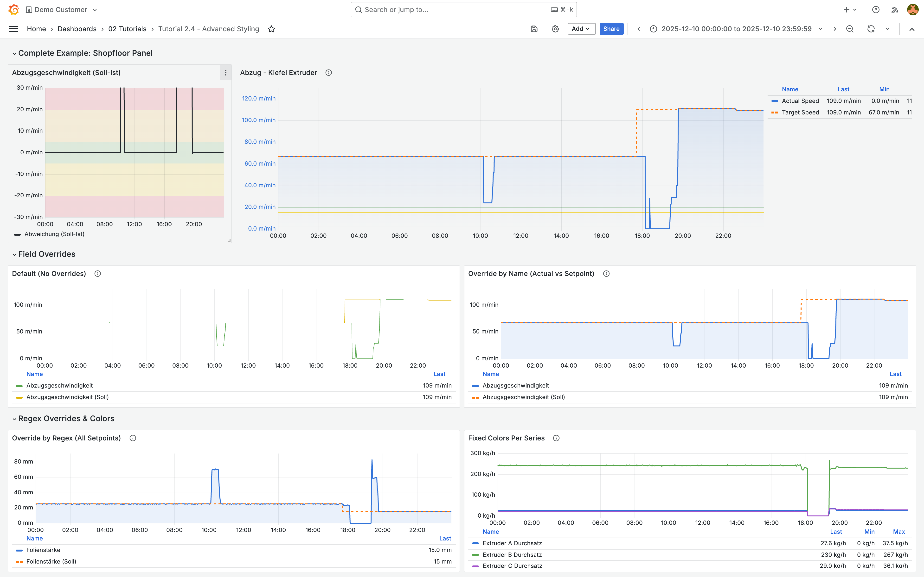Click the save dashboard icon
The image size is (924, 577).
[534, 29]
